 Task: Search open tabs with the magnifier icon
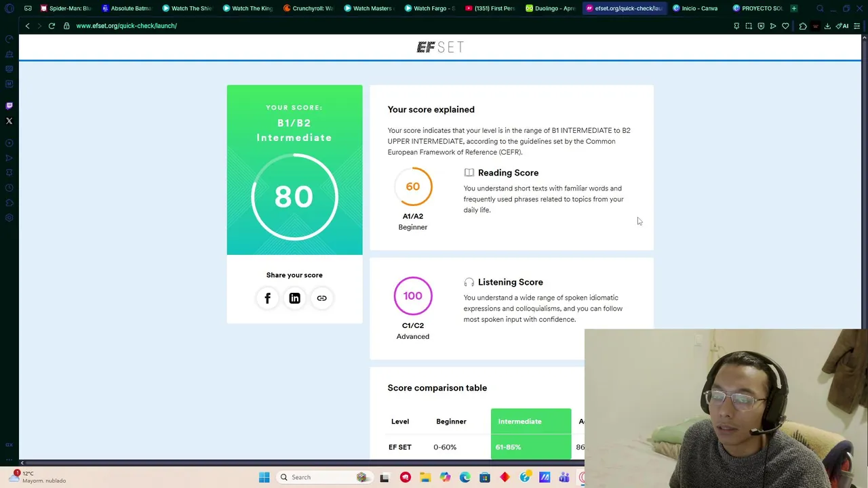[820, 8]
